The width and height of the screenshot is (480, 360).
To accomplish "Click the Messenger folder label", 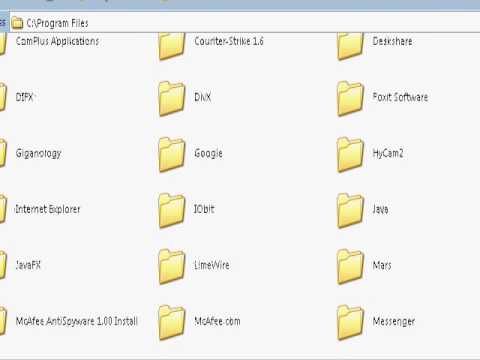I will click(x=394, y=322).
